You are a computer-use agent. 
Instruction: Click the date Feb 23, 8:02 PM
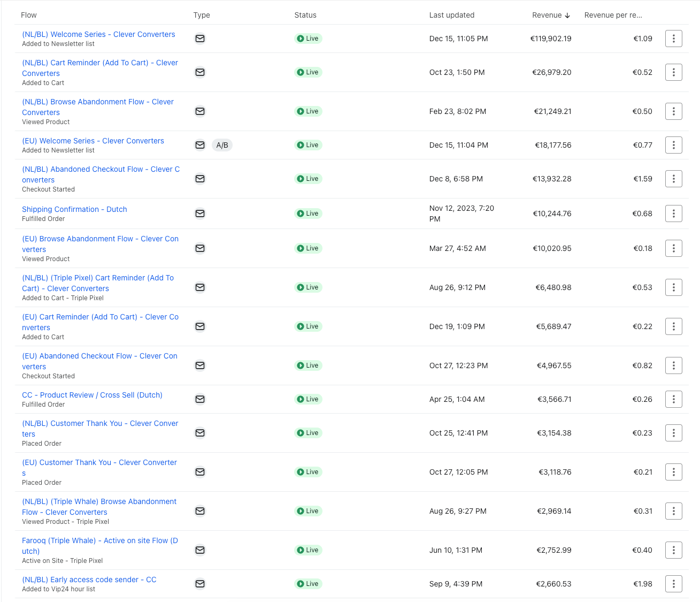458,111
